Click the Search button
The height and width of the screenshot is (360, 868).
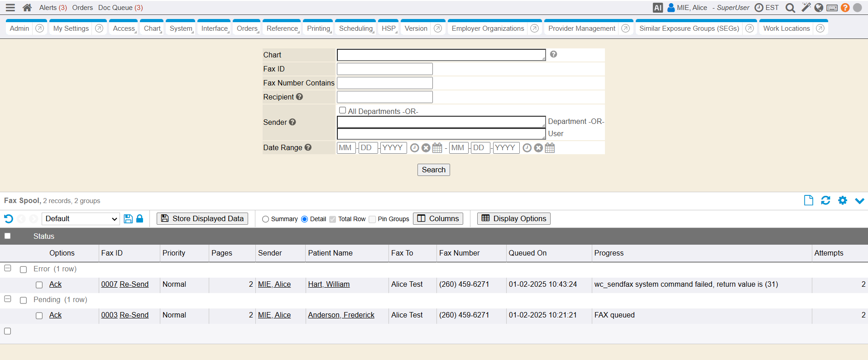433,170
